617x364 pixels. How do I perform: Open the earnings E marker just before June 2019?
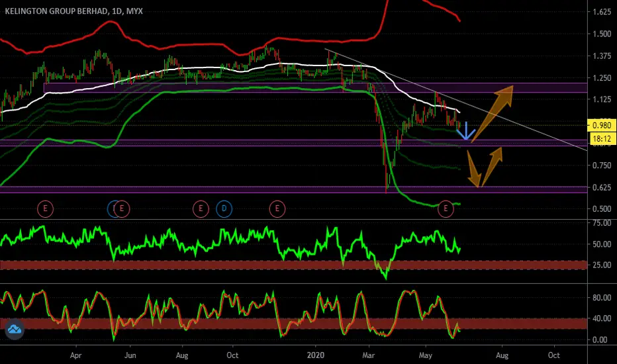(x=122, y=208)
